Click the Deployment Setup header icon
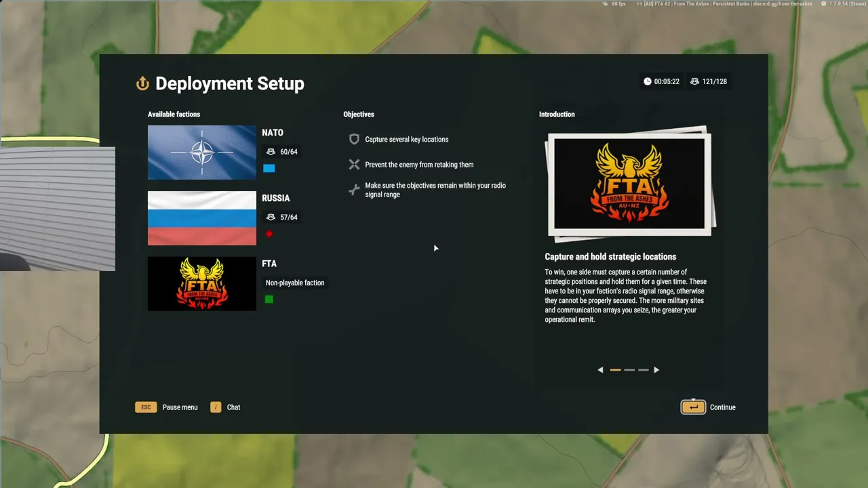 point(142,83)
